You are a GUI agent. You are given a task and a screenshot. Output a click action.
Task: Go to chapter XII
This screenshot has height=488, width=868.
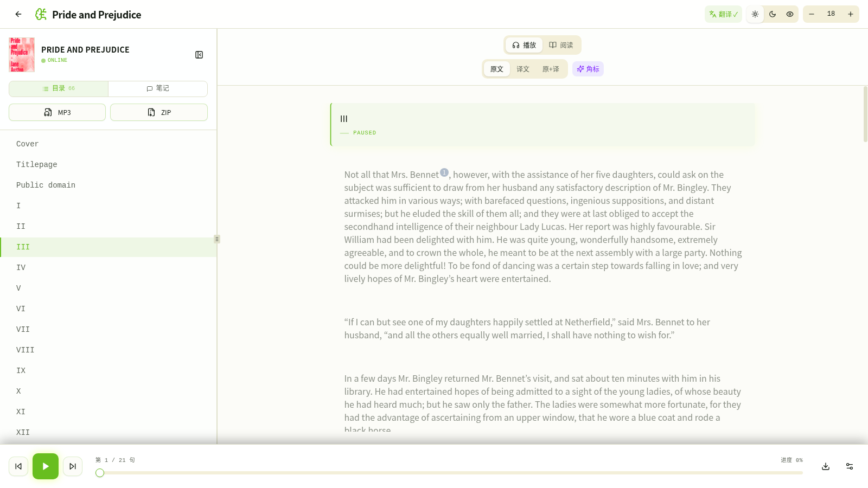[108, 432]
